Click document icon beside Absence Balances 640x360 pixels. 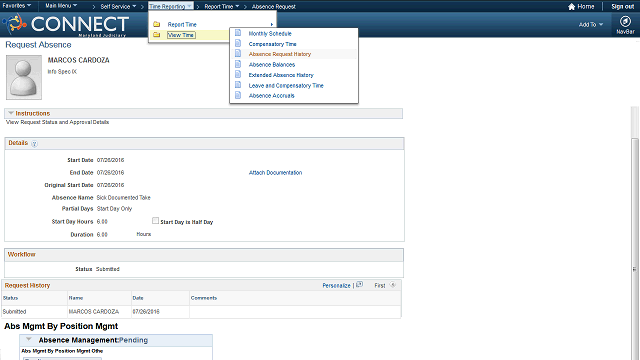[238, 64]
